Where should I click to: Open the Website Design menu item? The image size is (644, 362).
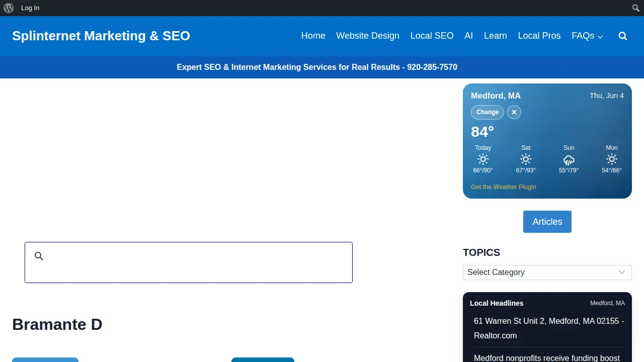coord(368,36)
